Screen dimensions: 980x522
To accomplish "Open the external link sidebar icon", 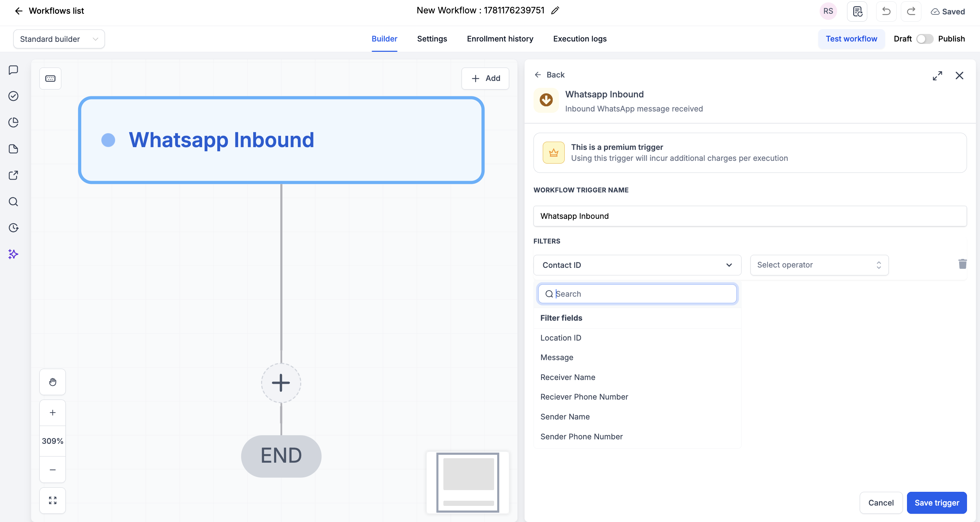I will tap(13, 175).
